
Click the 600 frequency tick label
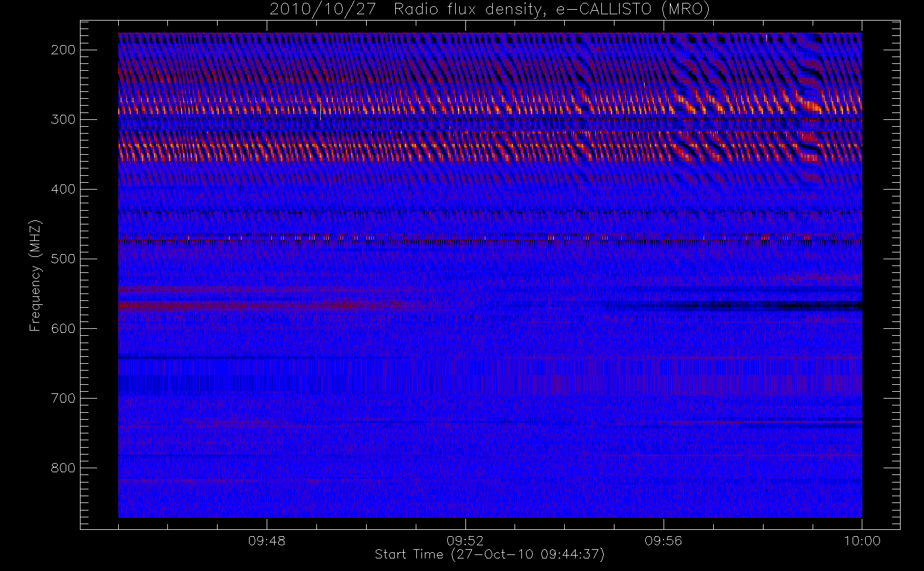[x=63, y=328]
